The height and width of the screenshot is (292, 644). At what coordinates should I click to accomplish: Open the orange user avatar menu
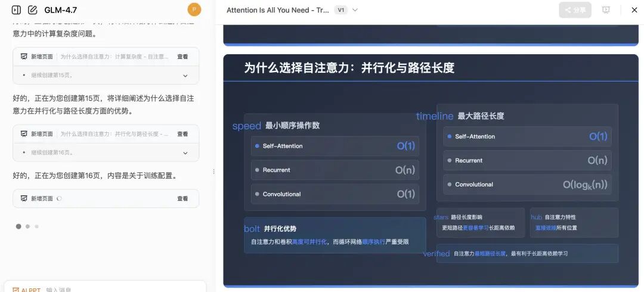(x=194, y=10)
